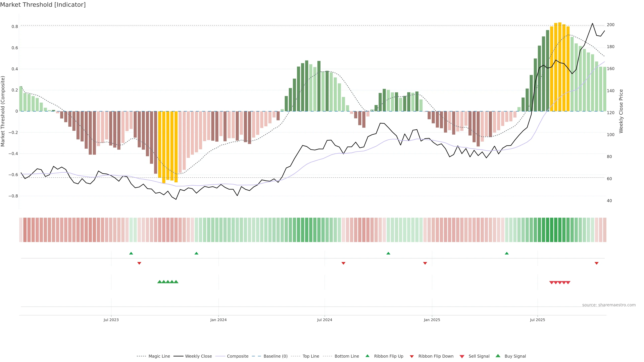
Task: Click the Weekly Close Price axis title
Action: point(621,111)
